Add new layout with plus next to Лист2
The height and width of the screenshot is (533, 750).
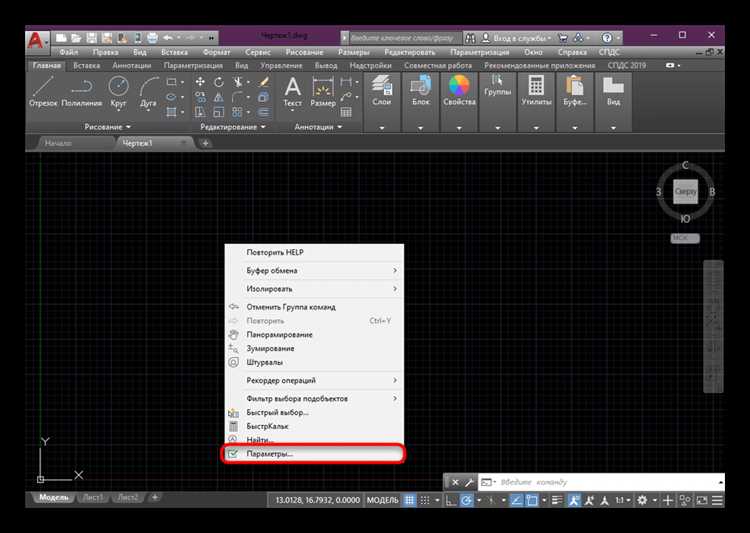coord(154,498)
